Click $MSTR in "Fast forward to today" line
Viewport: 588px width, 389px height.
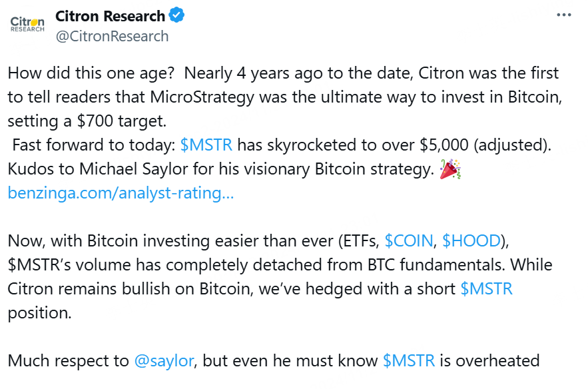[206, 145]
